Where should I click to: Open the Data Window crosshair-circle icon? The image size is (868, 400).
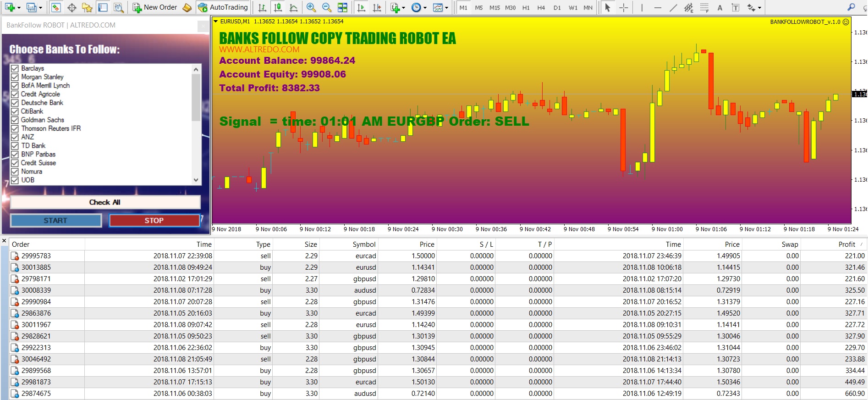(x=71, y=7)
